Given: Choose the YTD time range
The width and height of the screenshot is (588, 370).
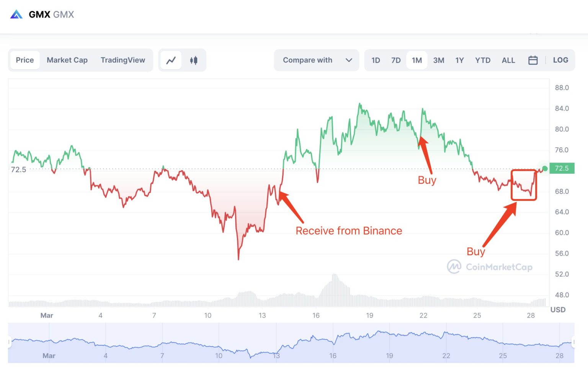Looking at the screenshot, I should tap(483, 60).
